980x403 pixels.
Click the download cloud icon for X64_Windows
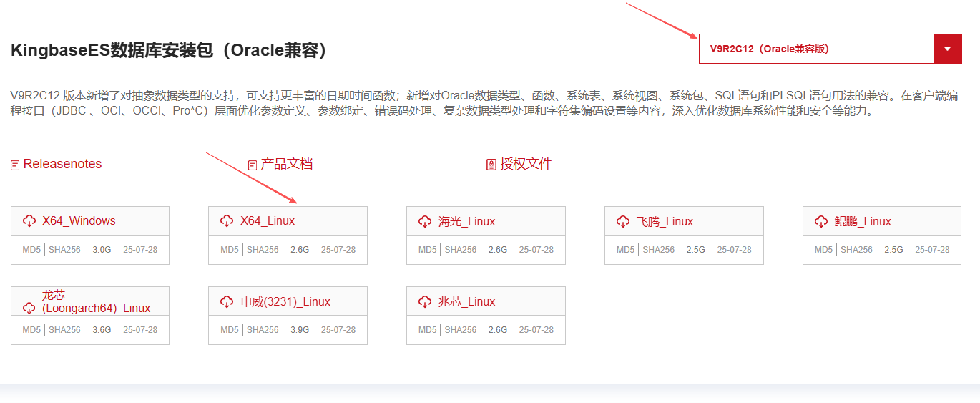[29, 221]
